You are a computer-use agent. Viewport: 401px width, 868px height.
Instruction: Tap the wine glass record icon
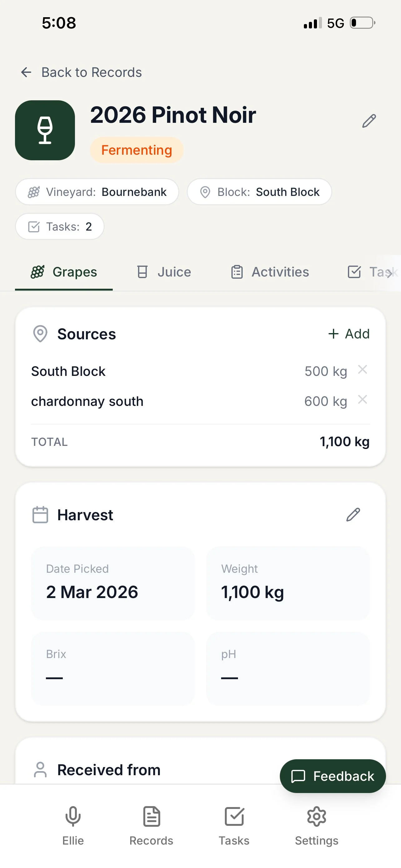[45, 130]
